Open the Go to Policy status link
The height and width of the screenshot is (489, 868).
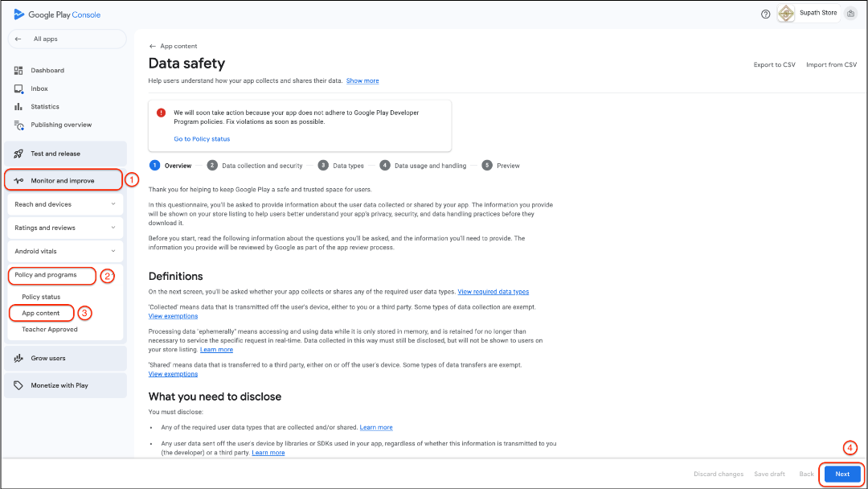(x=202, y=139)
